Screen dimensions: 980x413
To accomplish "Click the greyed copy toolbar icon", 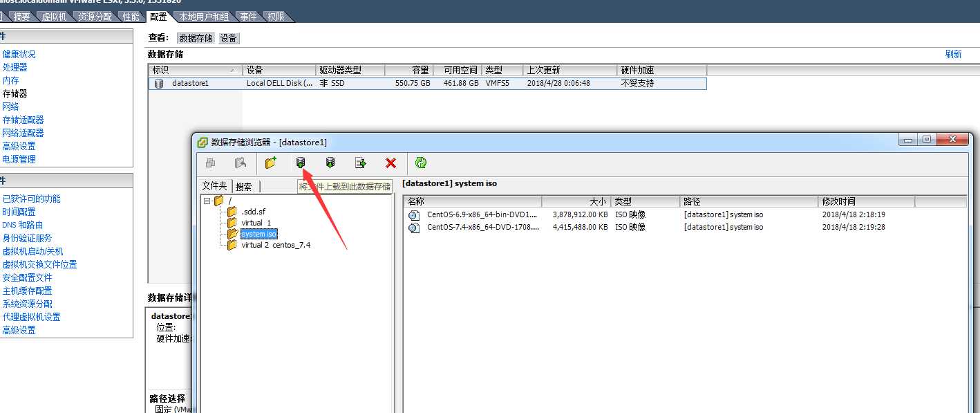I will point(210,163).
